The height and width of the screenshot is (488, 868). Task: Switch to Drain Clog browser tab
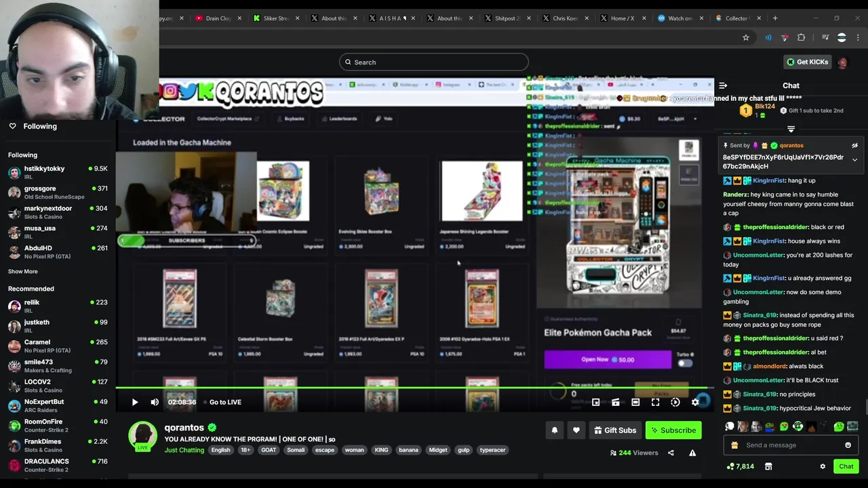pyautogui.click(x=218, y=18)
